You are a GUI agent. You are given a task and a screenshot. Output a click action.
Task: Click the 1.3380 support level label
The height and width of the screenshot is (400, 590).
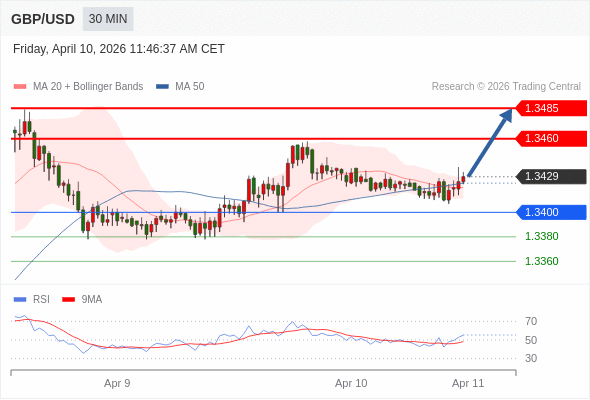click(541, 236)
